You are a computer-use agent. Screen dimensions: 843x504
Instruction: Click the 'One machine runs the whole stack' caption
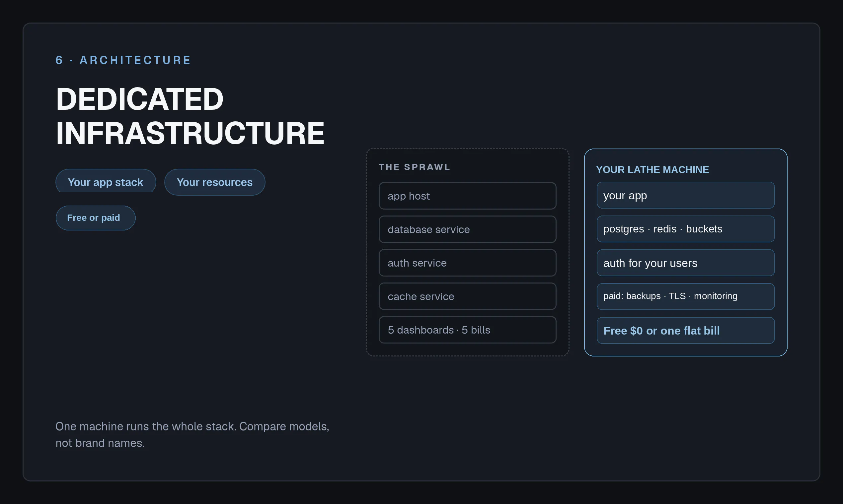[x=192, y=434]
